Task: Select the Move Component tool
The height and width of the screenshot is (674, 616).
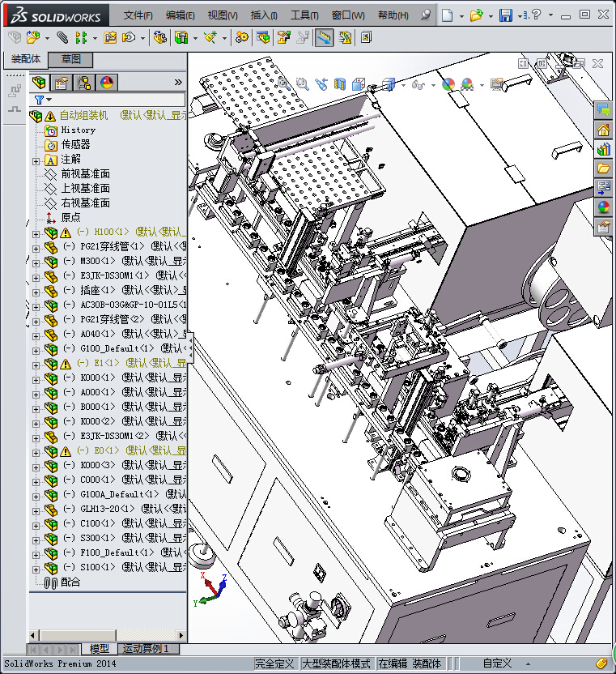Action: 129,38
